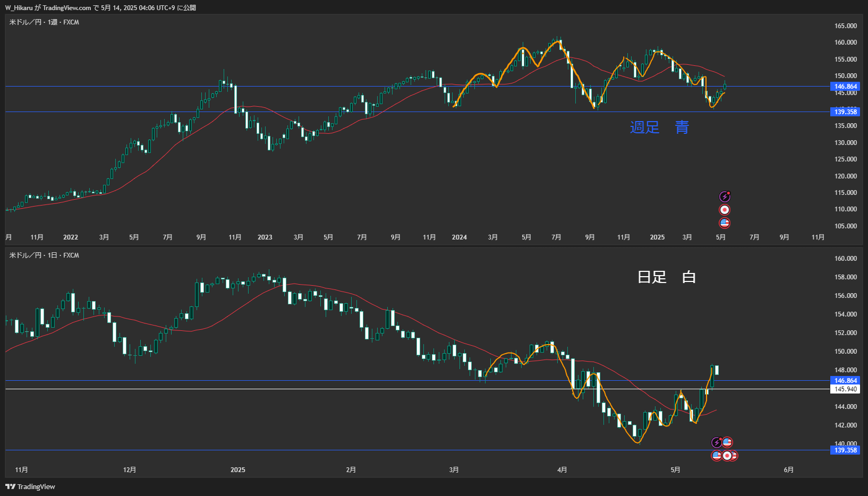
Task: Open the W_Hikaru author name link
Action: (19, 7)
